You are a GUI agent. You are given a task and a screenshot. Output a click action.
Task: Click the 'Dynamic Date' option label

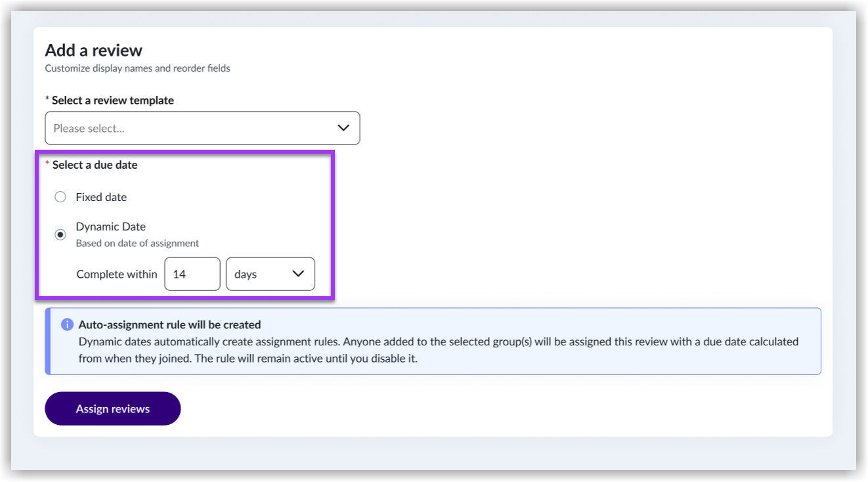click(x=110, y=227)
